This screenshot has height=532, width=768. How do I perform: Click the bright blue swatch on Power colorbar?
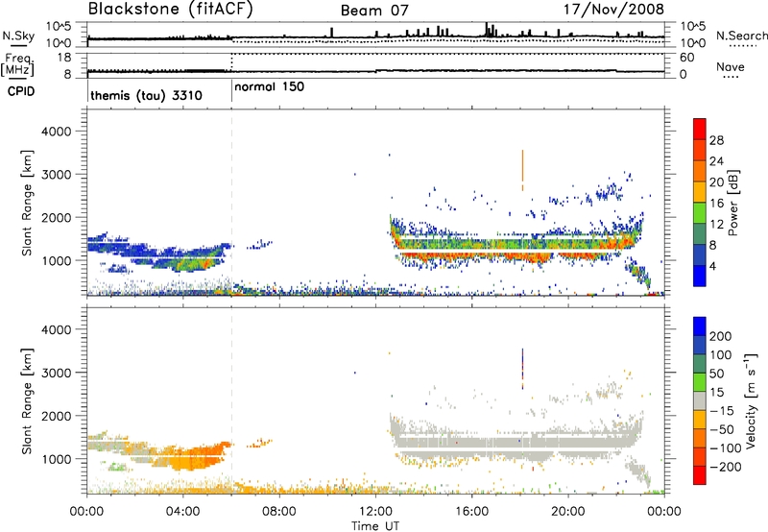coord(700,276)
